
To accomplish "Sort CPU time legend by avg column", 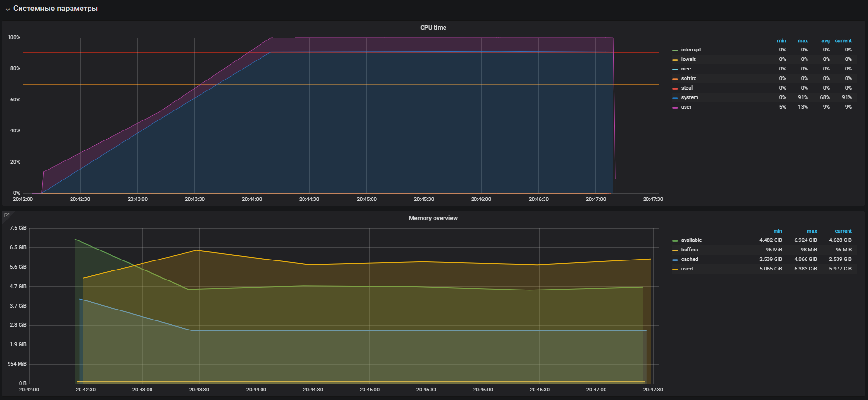I will coord(826,41).
